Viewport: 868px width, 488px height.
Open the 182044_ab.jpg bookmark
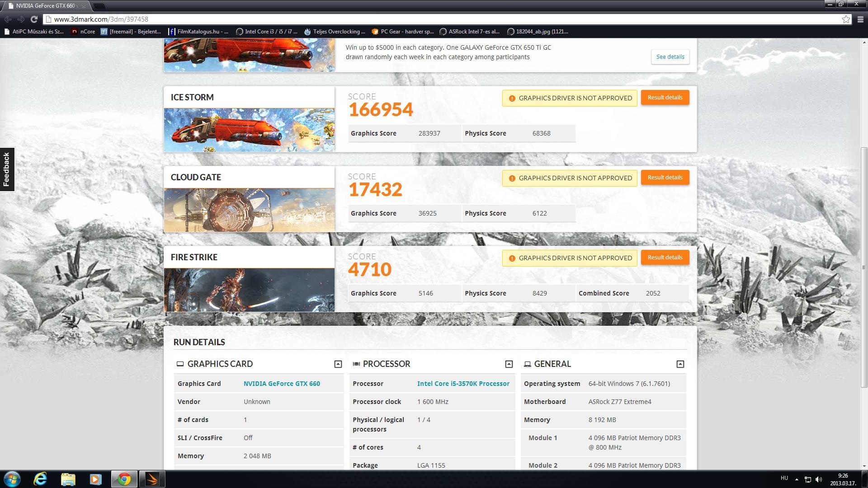click(538, 32)
